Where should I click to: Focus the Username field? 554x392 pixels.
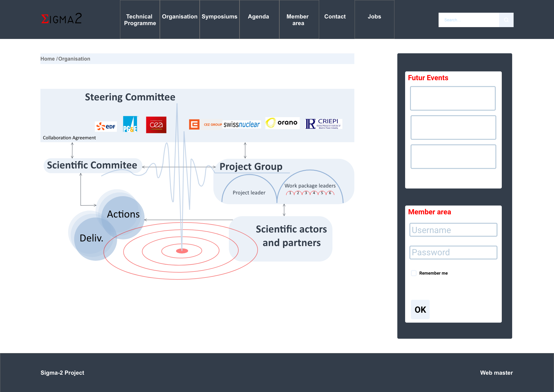[x=453, y=230]
